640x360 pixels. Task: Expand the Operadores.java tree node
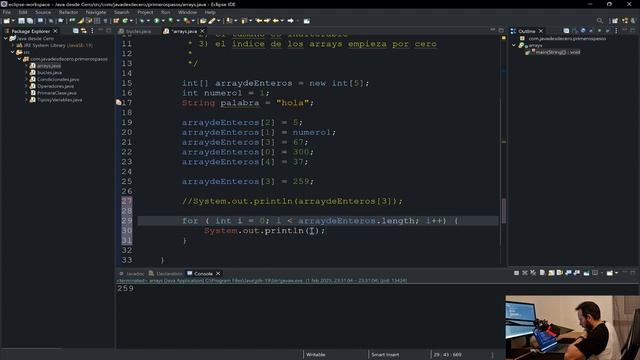(26, 86)
